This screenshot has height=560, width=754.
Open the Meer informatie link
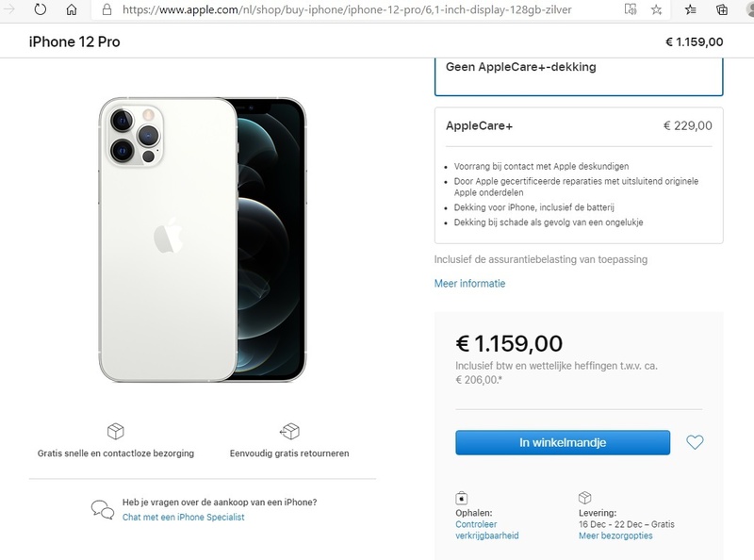[x=469, y=283]
